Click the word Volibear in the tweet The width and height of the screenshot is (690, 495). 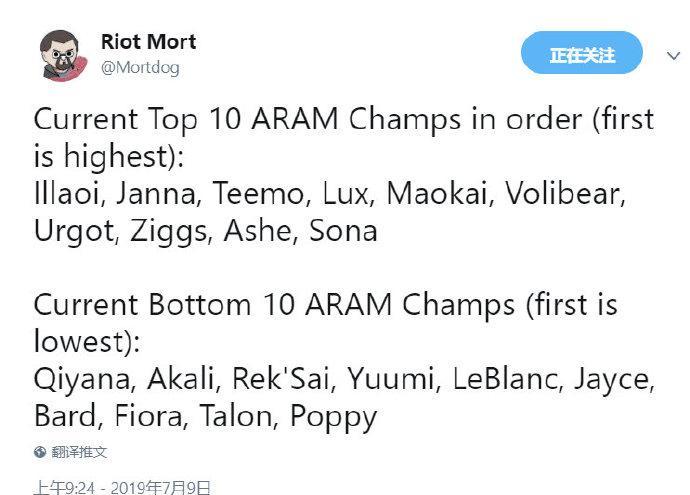click(x=565, y=194)
